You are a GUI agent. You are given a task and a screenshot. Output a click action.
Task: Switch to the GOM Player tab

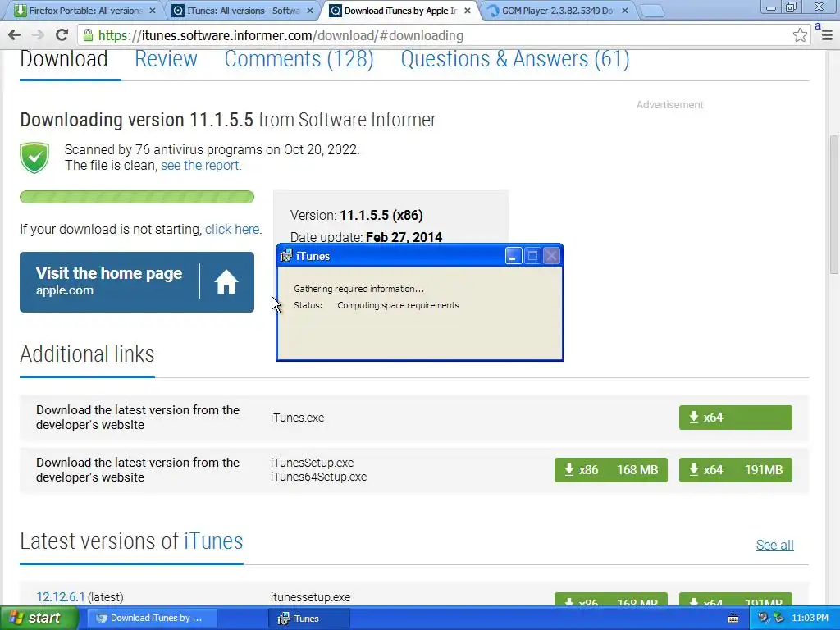point(557,11)
